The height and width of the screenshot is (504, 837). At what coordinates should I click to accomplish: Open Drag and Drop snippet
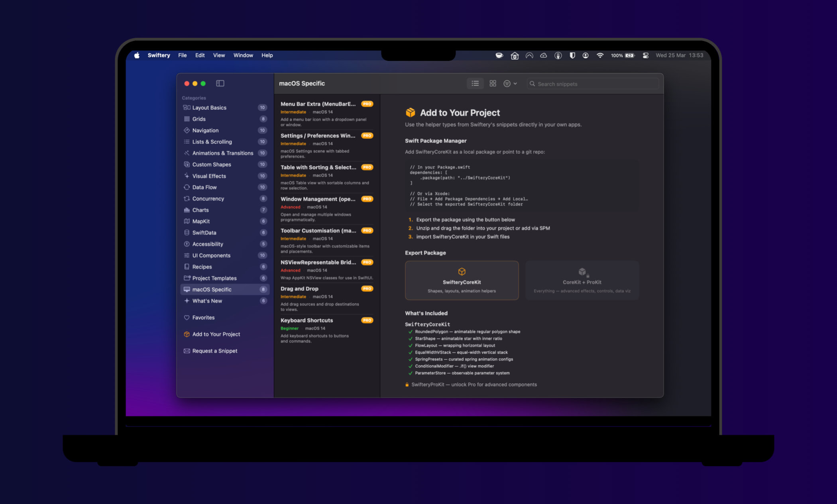coord(326,298)
